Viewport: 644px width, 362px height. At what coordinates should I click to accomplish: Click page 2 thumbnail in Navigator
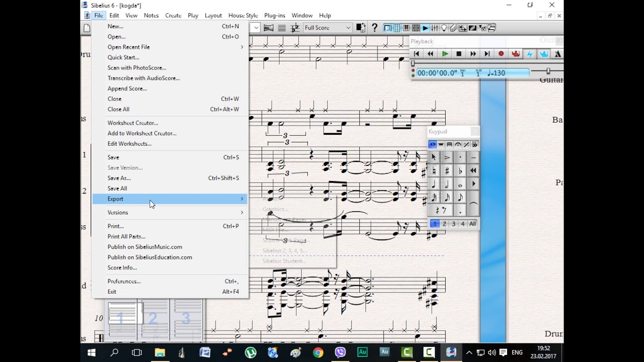pos(153,318)
